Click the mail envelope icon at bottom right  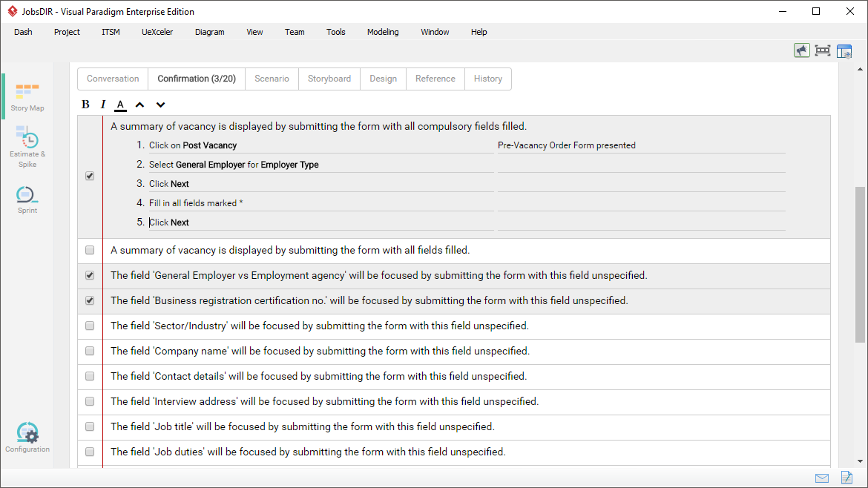(x=821, y=478)
